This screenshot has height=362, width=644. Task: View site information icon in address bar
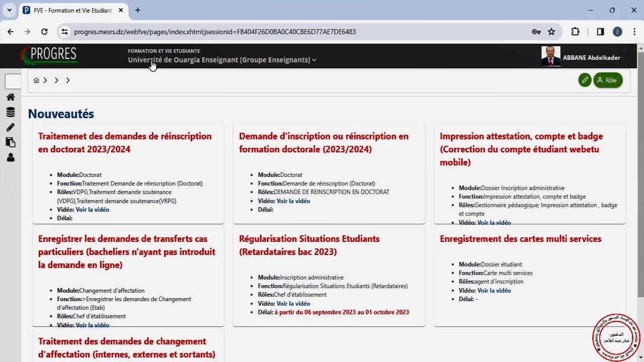tap(64, 32)
